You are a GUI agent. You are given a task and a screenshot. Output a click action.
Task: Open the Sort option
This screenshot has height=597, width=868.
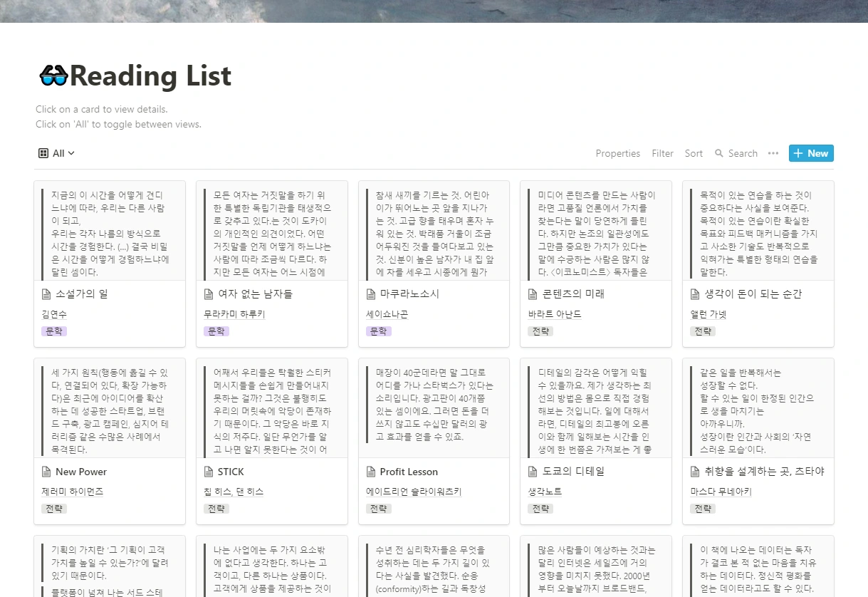694,153
